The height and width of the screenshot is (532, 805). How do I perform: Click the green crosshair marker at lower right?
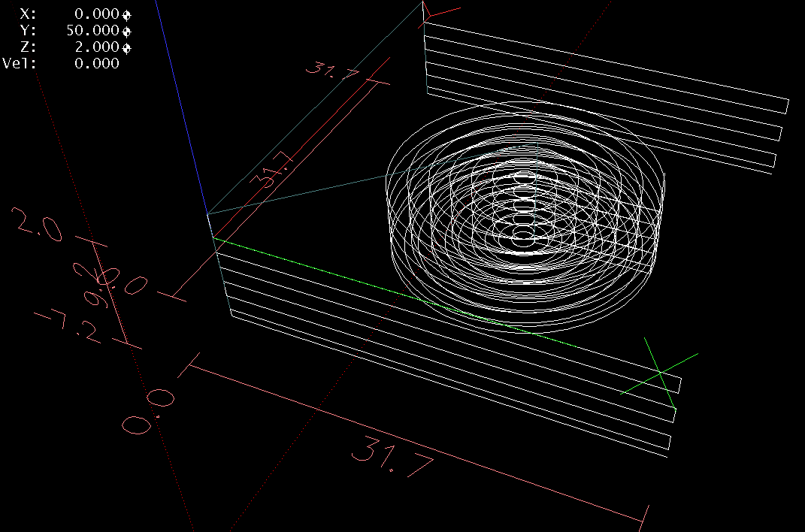tap(659, 373)
